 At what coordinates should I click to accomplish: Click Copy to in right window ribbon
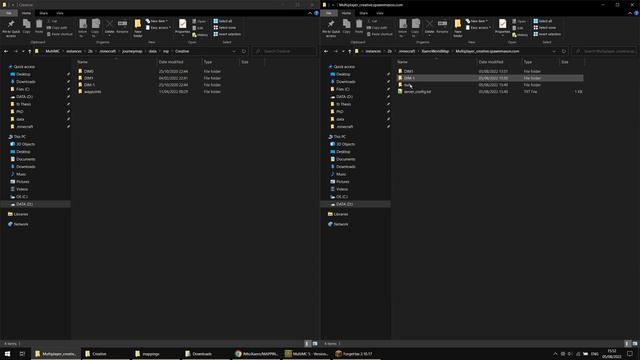point(416,28)
